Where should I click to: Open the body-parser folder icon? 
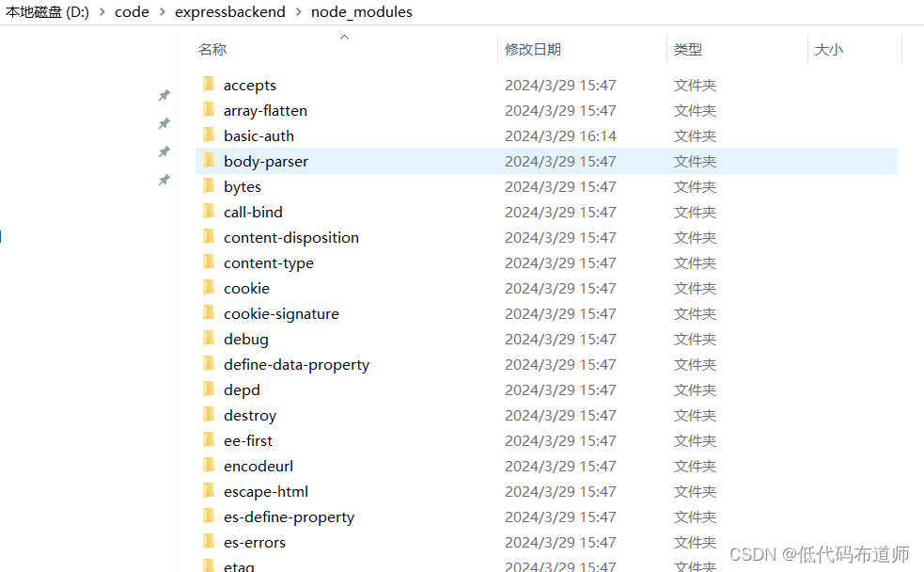[x=209, y=161]
